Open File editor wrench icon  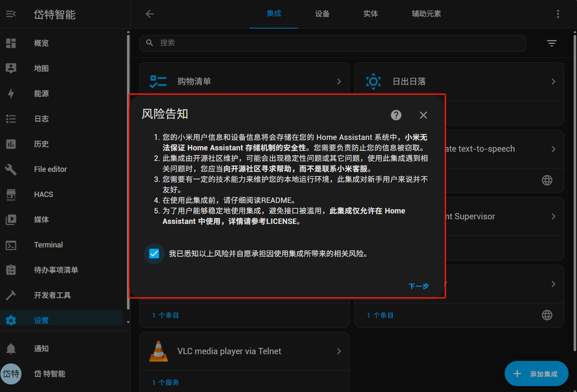point(11,169)
